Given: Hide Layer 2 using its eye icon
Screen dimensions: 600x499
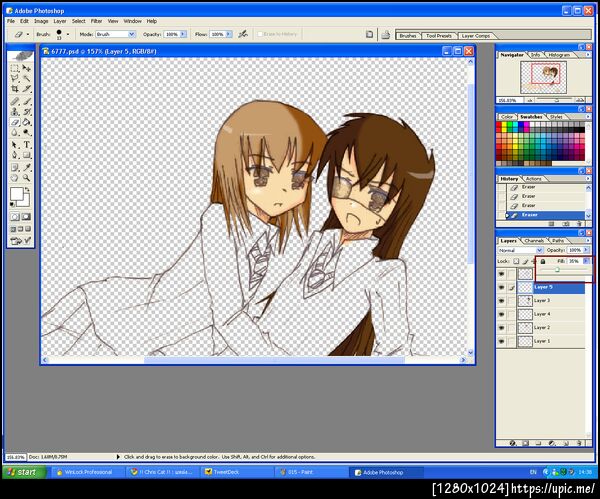Looking at the screenshot, I should pyautogui.click(x=501, y=328).
